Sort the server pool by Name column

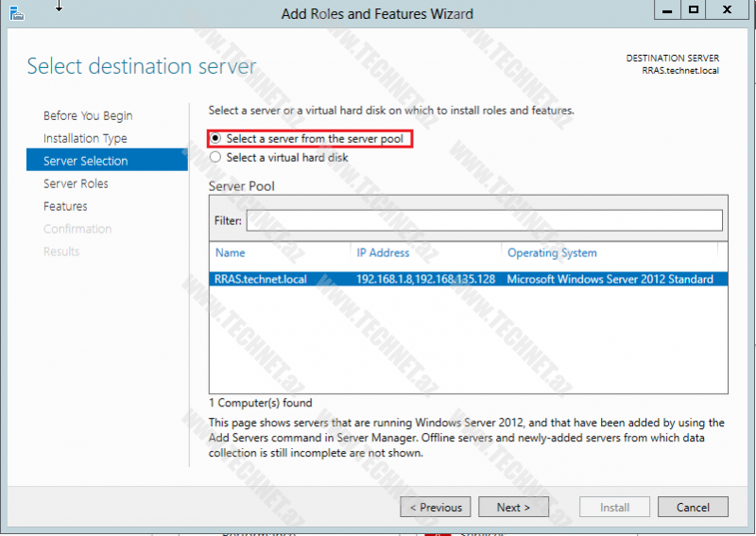[231, 252]
